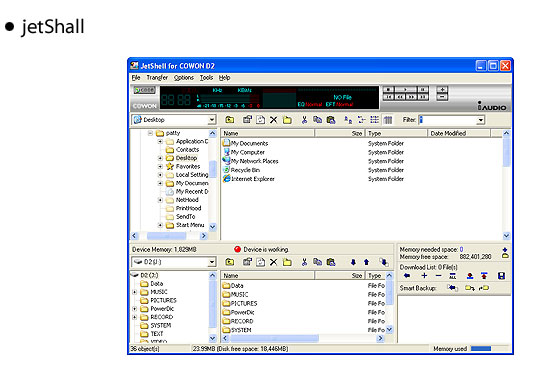
Task: Click the stop button in the player
Action: [389, 89]
